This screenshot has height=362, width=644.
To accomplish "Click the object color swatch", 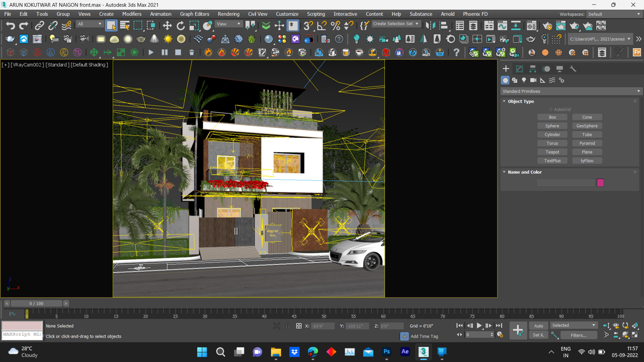I will (600, 183).
